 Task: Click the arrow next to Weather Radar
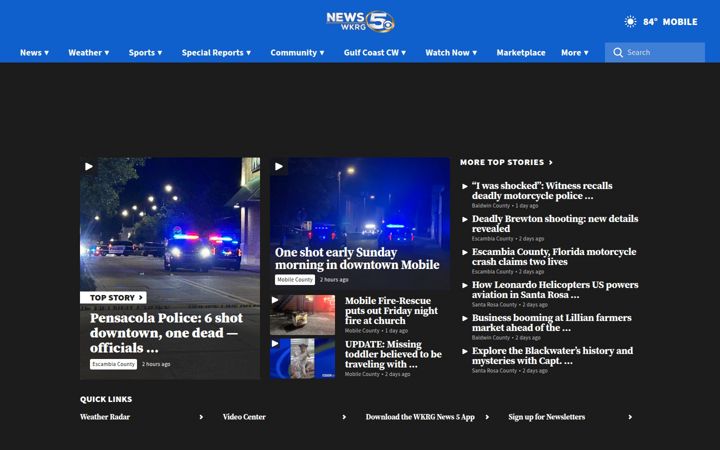[201, 417]
